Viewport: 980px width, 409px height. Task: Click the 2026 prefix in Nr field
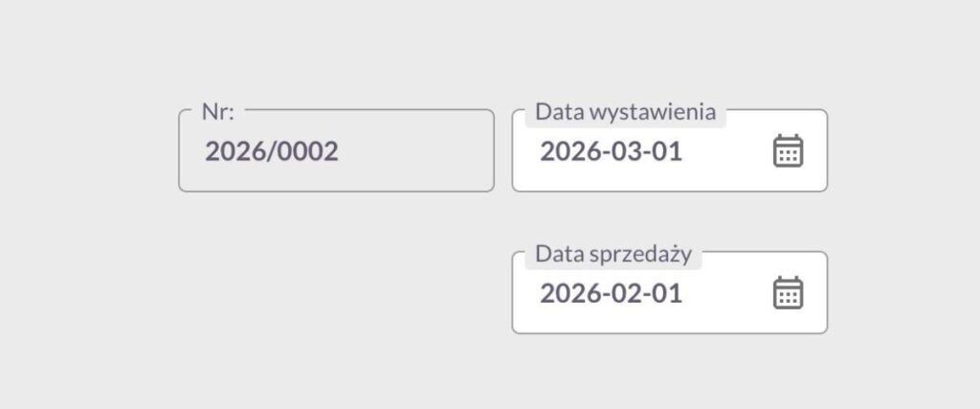(231, 152)
